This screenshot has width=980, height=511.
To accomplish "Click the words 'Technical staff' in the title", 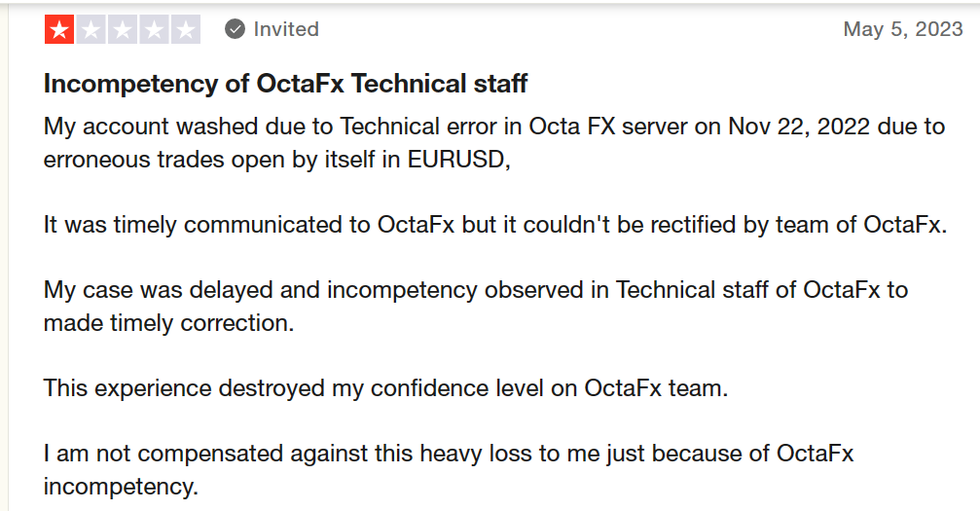I will [439, 83].
